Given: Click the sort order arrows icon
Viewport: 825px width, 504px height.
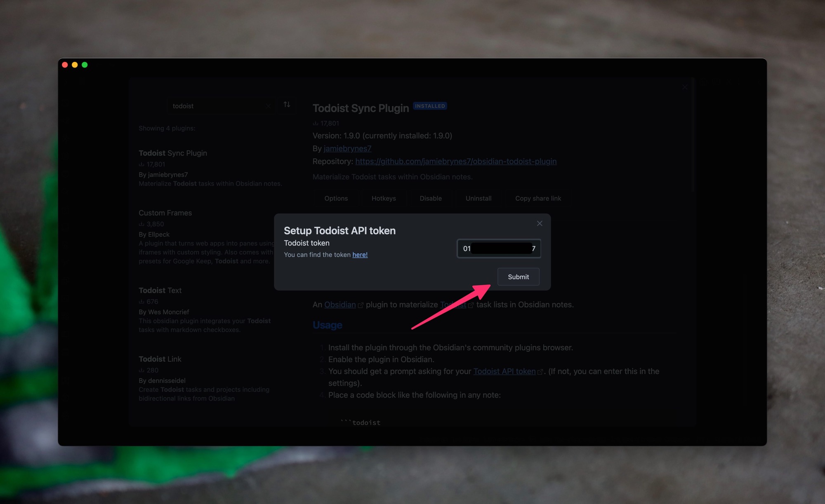Looking at the screenshot, I should click(287, 105).
